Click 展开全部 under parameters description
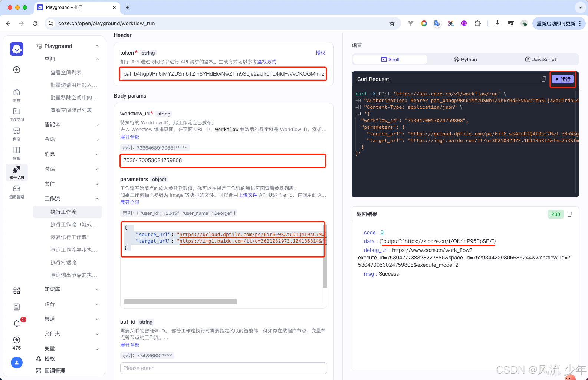The height and width of the screenshot is (380, 588). pos(130,202)
